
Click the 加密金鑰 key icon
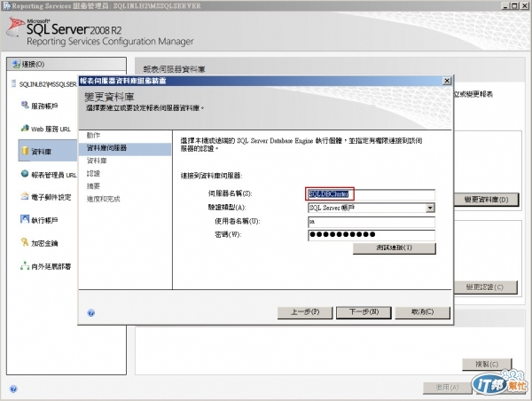25,242
